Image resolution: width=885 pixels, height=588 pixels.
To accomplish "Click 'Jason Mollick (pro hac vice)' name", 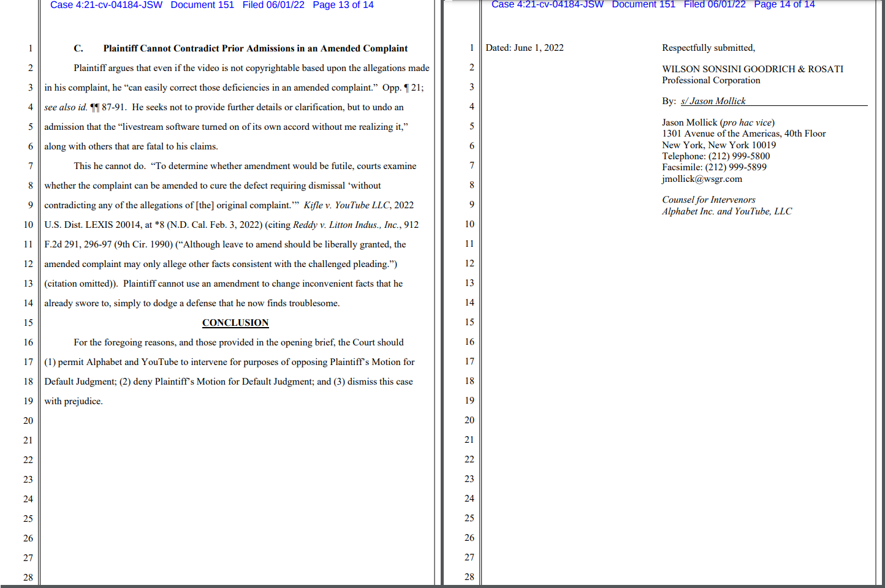I will click(718, 123).
